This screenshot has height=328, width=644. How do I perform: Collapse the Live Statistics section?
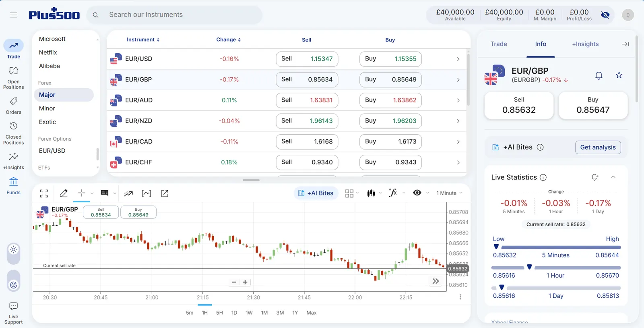click(x=613, y=177)
